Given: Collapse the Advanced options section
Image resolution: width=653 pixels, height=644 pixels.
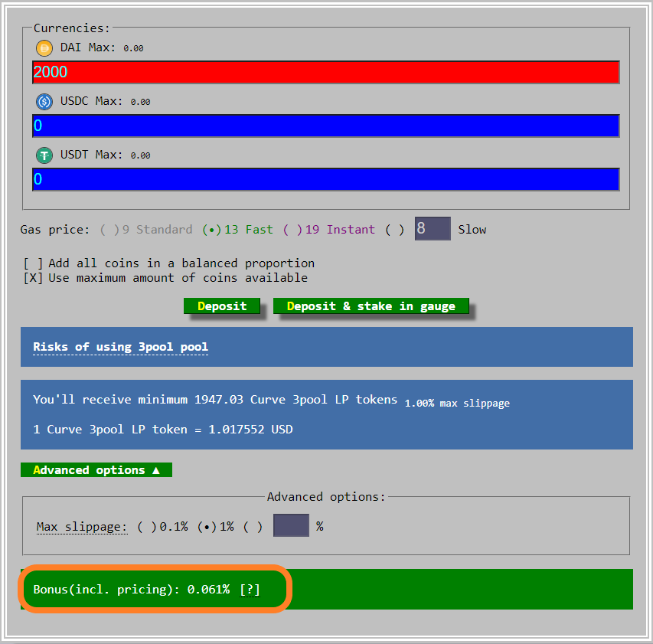Looking at the screenshot, I should [x=96, y=470].
